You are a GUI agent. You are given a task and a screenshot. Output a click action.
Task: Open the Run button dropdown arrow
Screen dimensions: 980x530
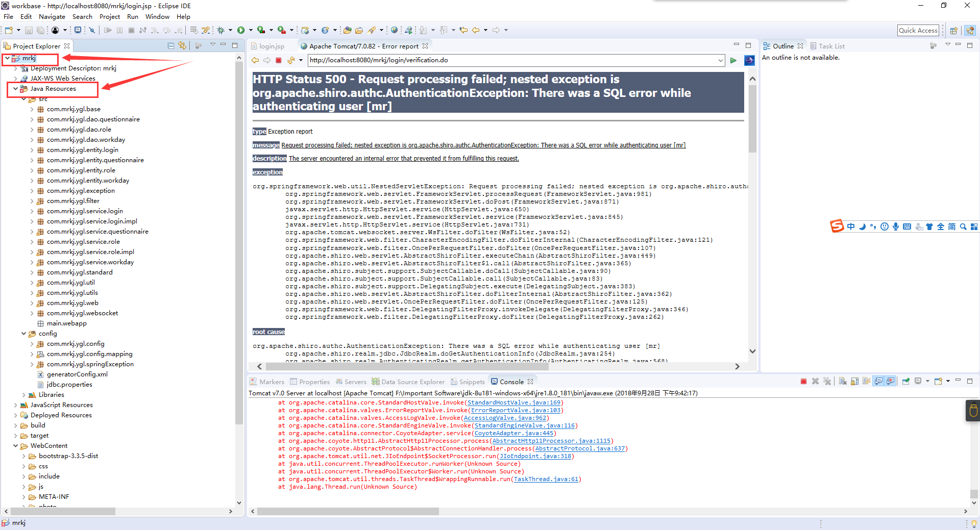[x=250, y=30]
